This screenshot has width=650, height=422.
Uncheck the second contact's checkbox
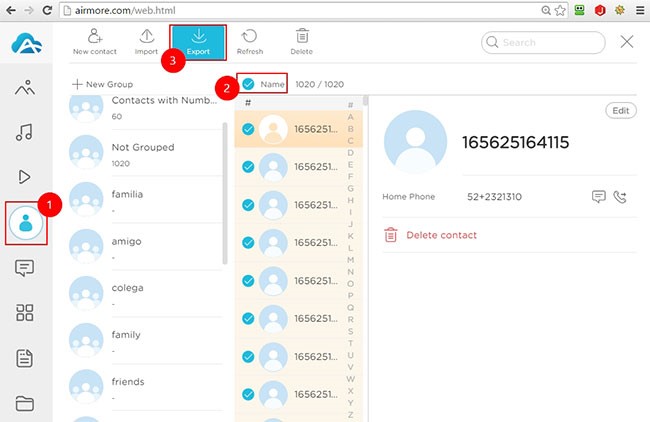pyautogui.click(x=248, y=167)
